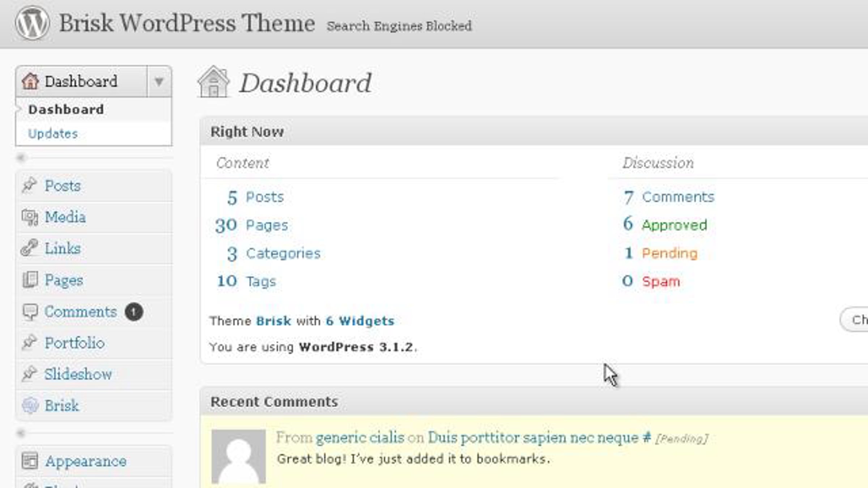This screenshot has width=868, height=488.
Task: Open the 6 Widgets link
Action: tap(360, 321)
